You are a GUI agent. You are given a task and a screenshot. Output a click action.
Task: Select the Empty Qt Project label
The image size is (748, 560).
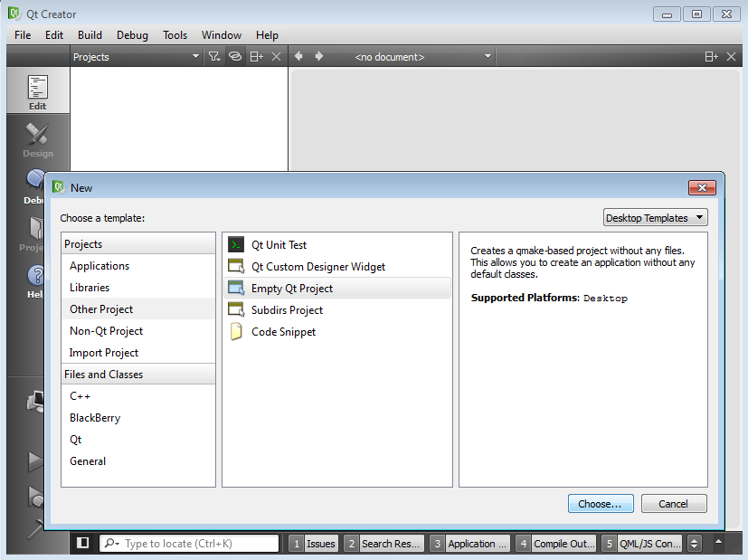292,288
